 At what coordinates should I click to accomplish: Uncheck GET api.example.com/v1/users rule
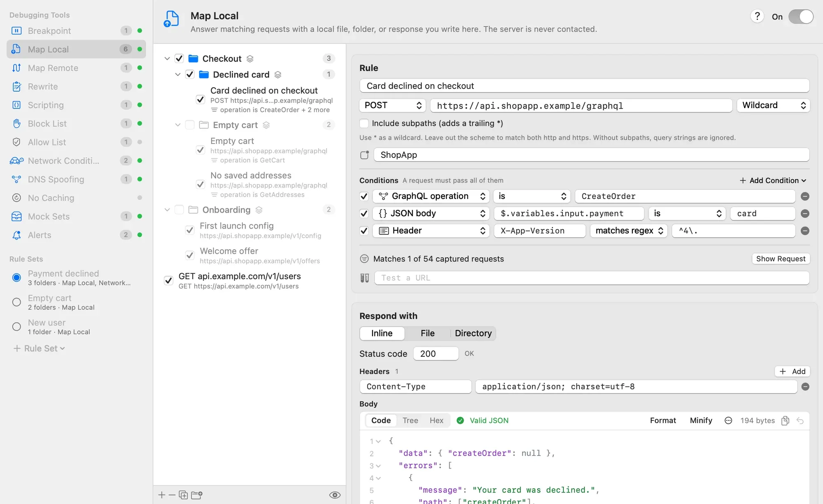point(168,280)
